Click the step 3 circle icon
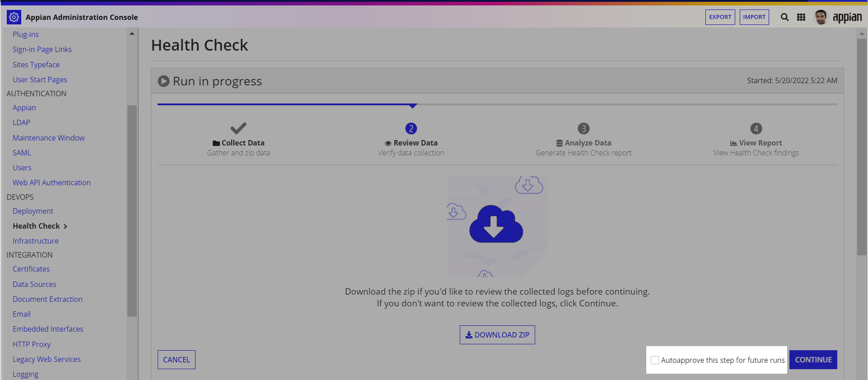868x380 pixels. 583,129
